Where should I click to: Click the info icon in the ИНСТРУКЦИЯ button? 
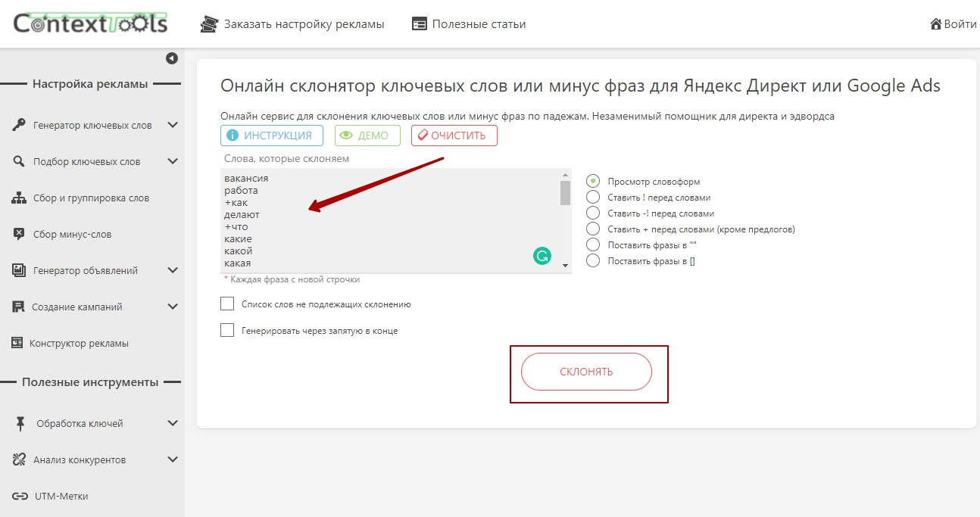click(233, 135)
